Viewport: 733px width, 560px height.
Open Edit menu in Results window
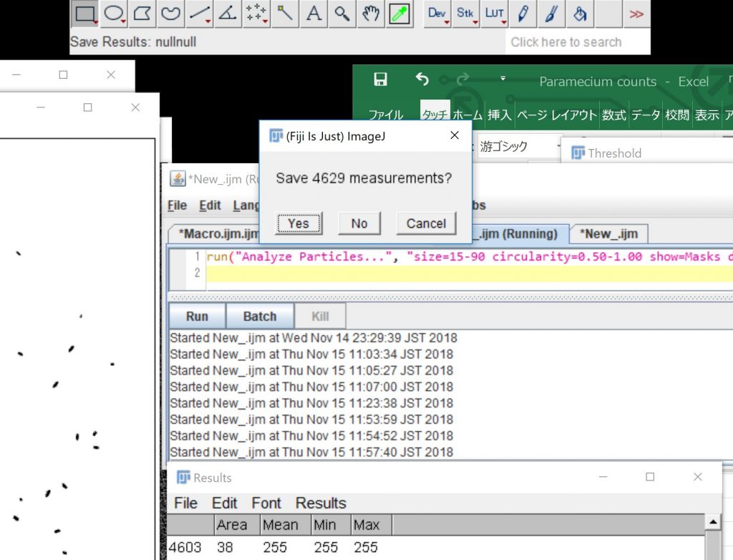[224, 503]
